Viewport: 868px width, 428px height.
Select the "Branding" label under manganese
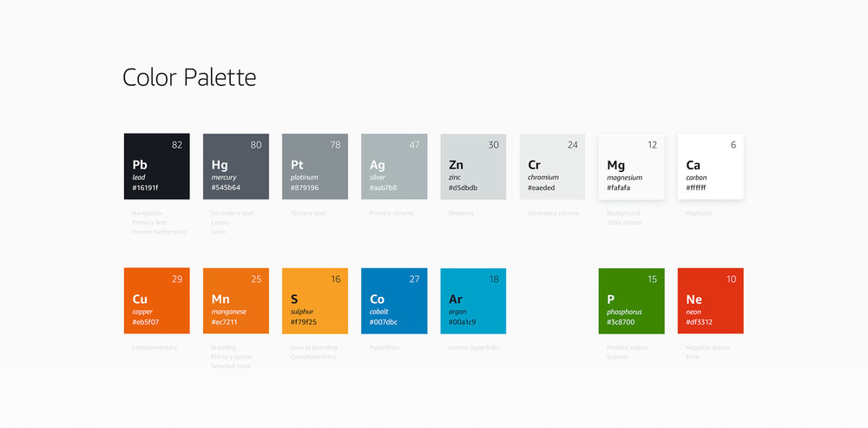(x=224, y=348)
